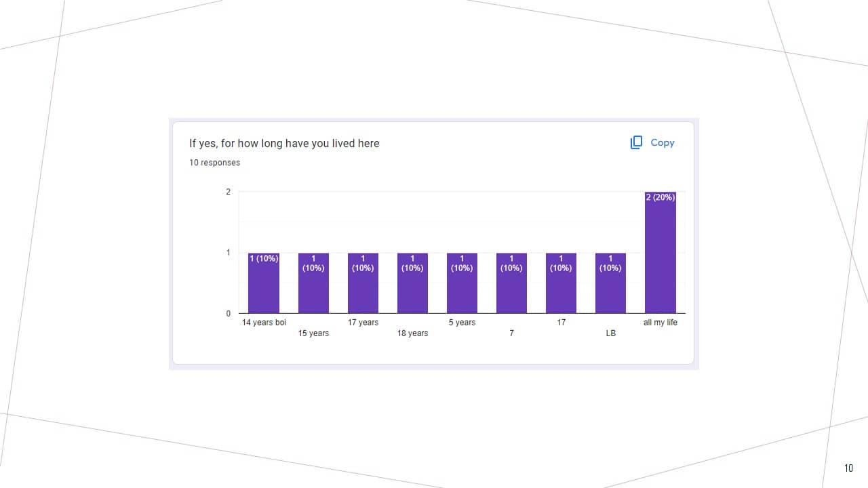Select the '17 years' axis label

[363, 323]
